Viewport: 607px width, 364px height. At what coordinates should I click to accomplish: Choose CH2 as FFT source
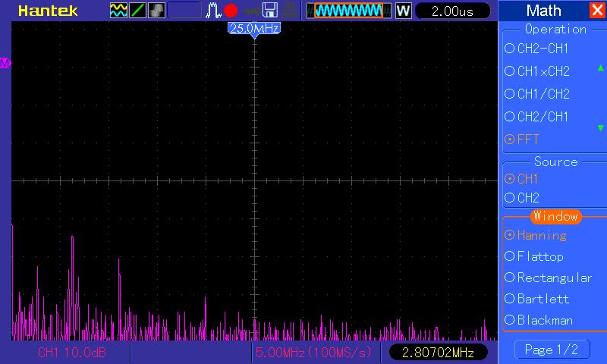[522, 198]
